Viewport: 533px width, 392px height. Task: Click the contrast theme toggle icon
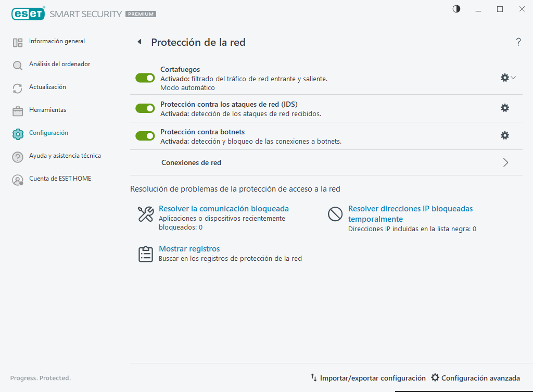(x=456, y=9)
